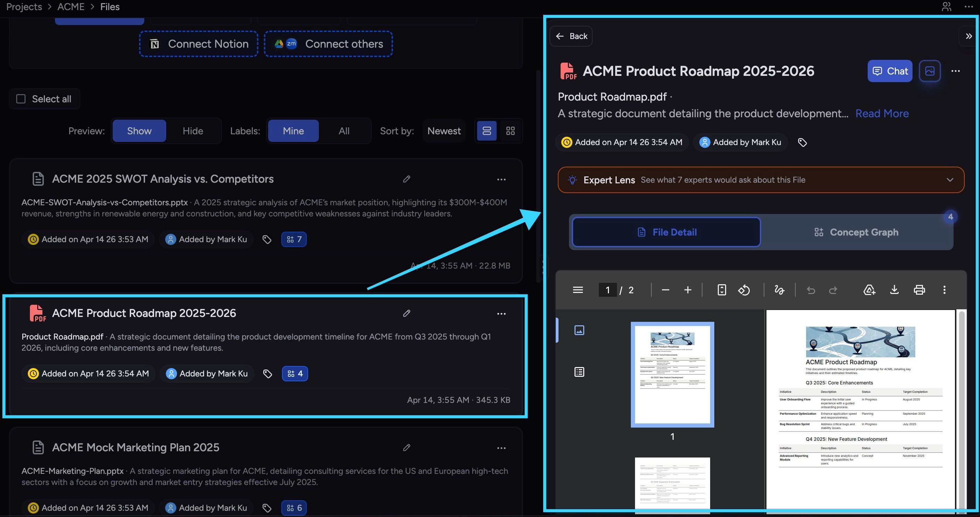Set Labels filter to Mine
980x517 pixels.
[x=293, y=131]
